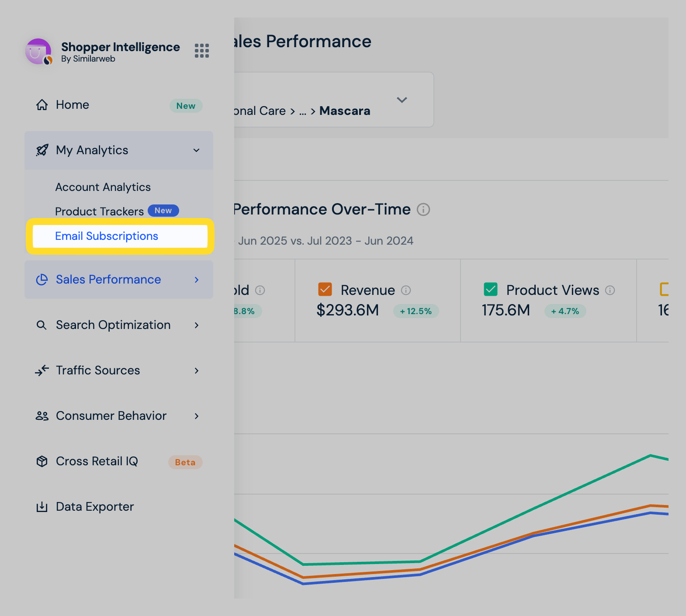Screen dimensions: 686x616
Task: Click the Consumer Behavior people icon
Action: click(x=42, y=416)
